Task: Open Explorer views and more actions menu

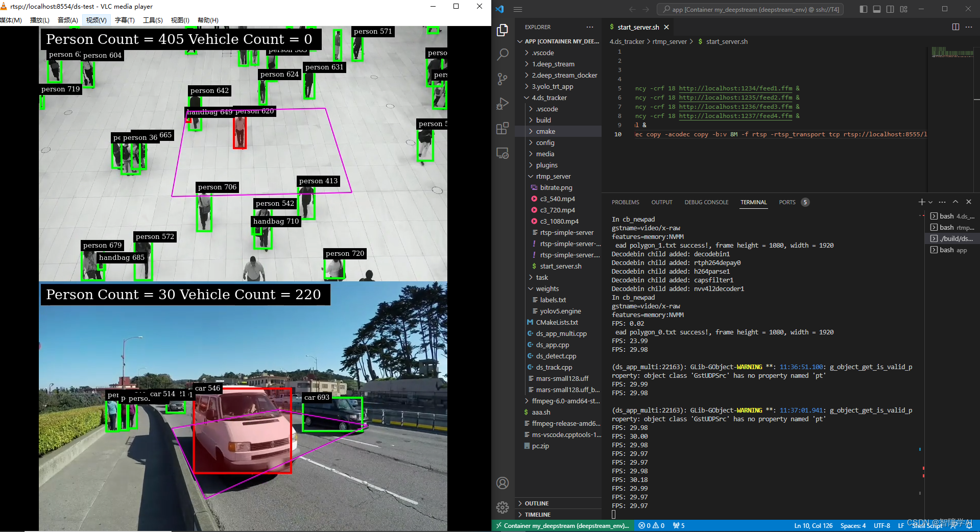Action: [x=590, y=27]
